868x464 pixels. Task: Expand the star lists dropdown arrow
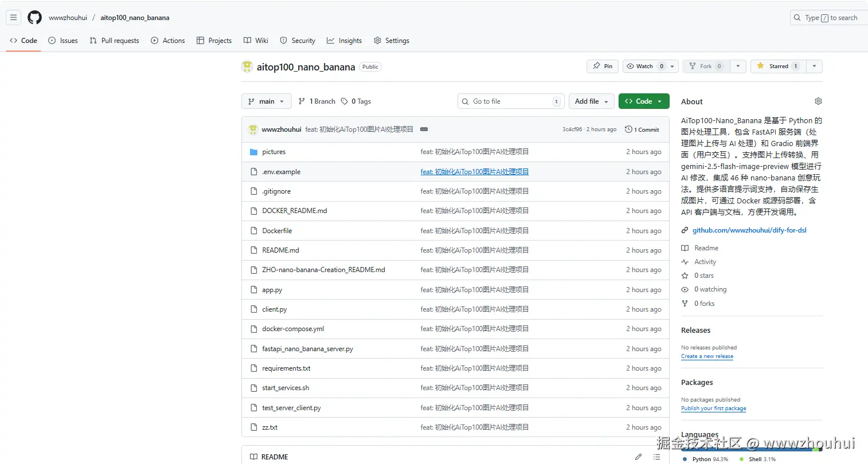814,66
